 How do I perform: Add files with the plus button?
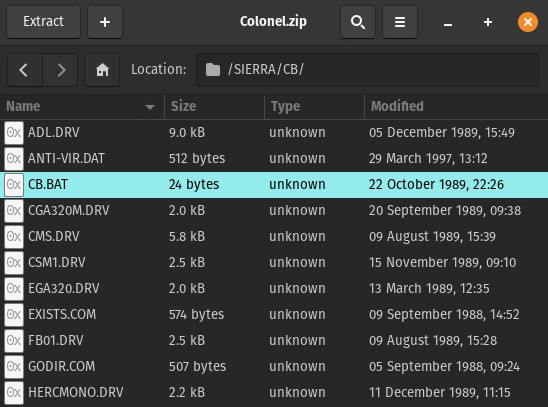[x=105, y=22]
